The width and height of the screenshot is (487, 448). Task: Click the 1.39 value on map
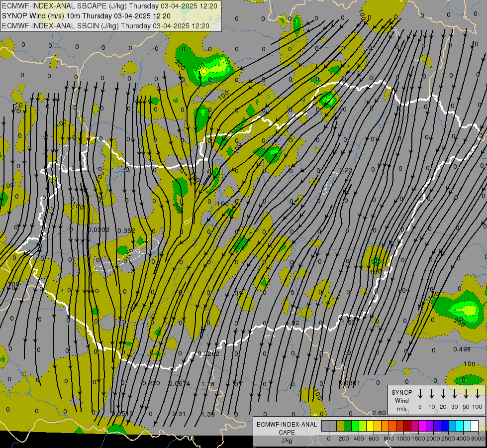click(208, 415)
